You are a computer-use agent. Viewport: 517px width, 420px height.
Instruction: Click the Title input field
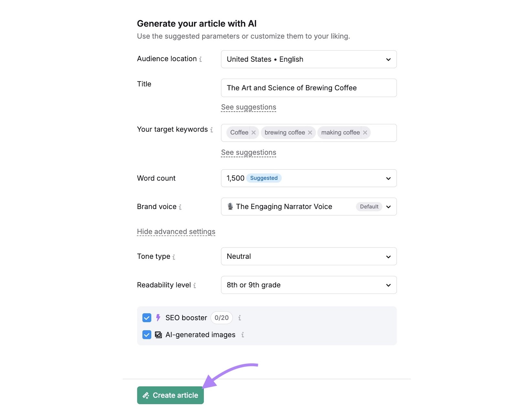tap(309, 88)
